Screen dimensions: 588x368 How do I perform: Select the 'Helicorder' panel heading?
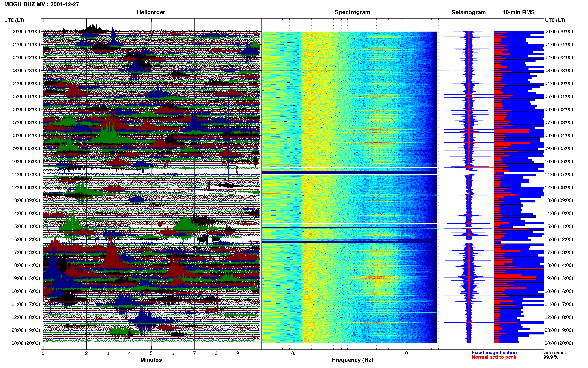151,12
